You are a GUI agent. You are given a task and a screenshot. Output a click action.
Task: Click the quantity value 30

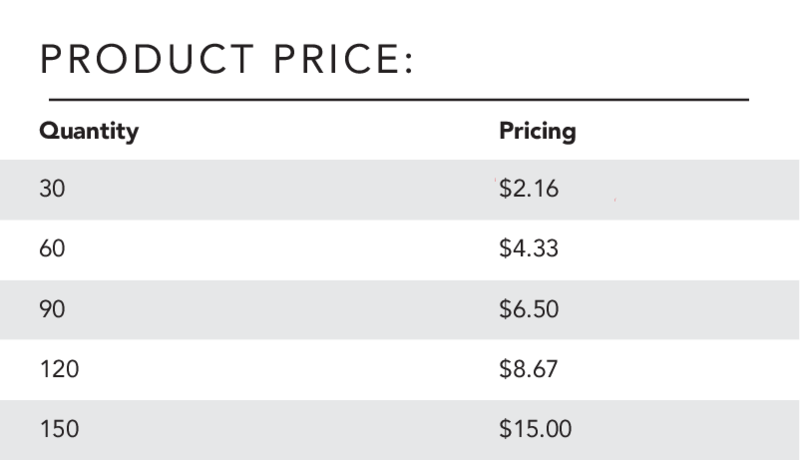[52, 189]
